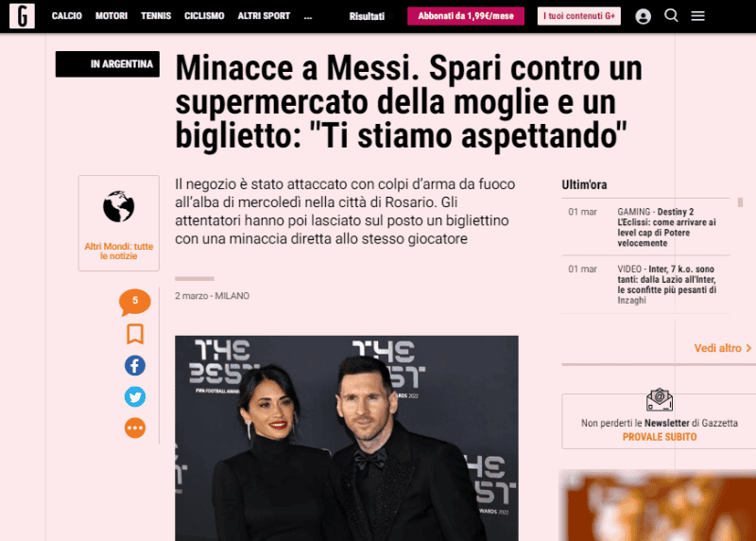Image resolution: width=756 pixels, height=541 pixels.
Task: Click I tuoi contenuti G+ button
Action: (x=579, y=16)
